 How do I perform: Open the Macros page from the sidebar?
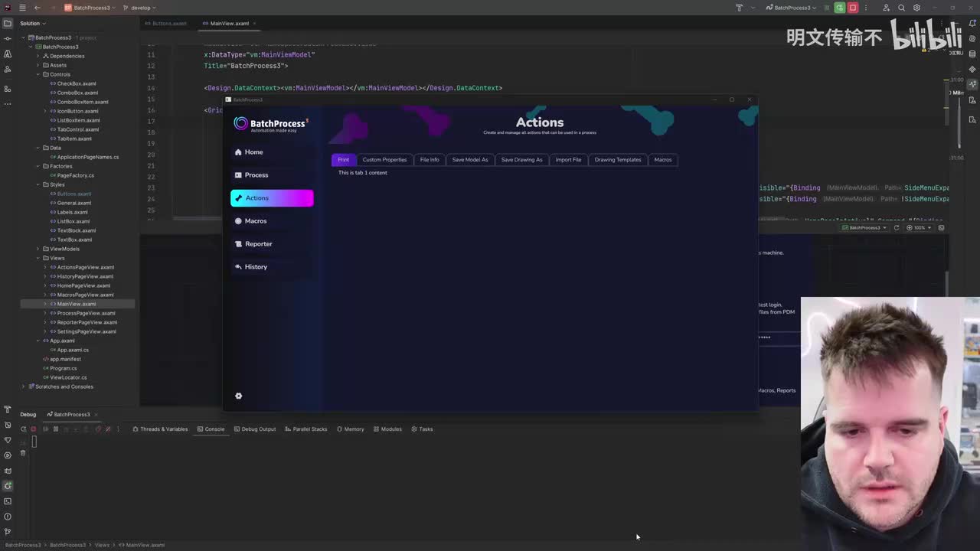tap(272, 221)
